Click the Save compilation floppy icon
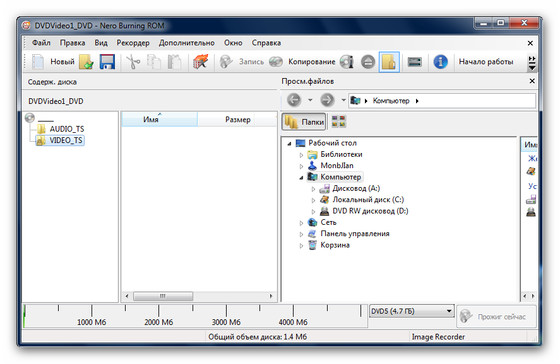 click(107, 62)
